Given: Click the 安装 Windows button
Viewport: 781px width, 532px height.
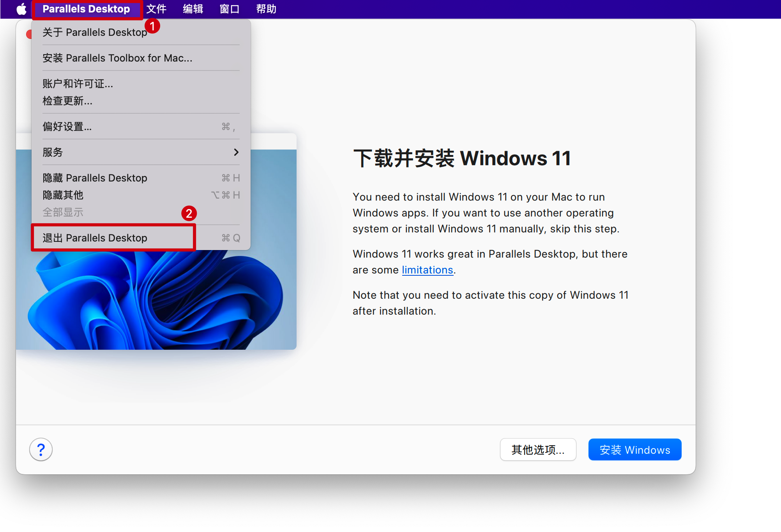Looking at the screenshot, I should click(635, 450).
